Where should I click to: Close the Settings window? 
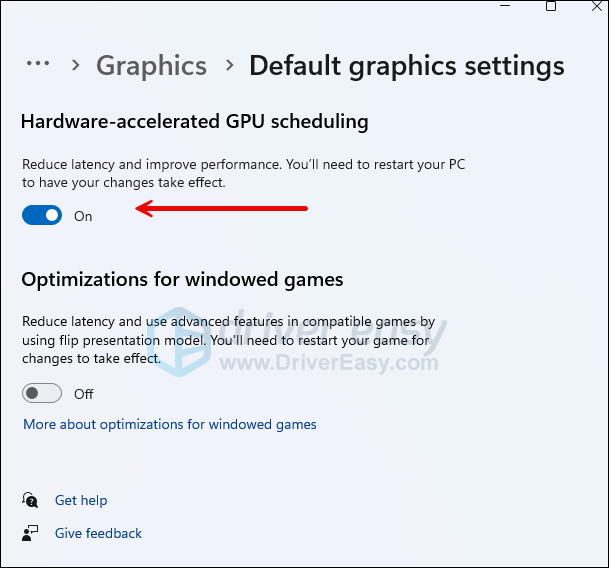(597, 6)
